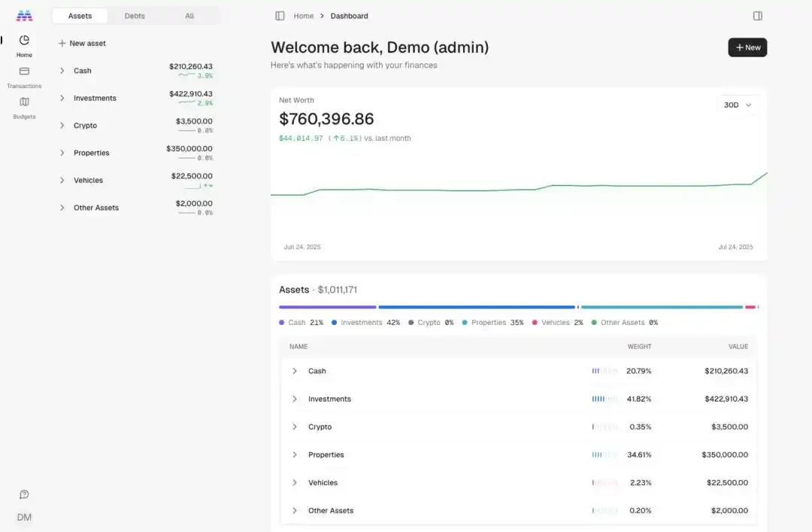This screenshot has height=532, width=812.
Task: Click the Properties segment in allocation bar
Action: 661,307
